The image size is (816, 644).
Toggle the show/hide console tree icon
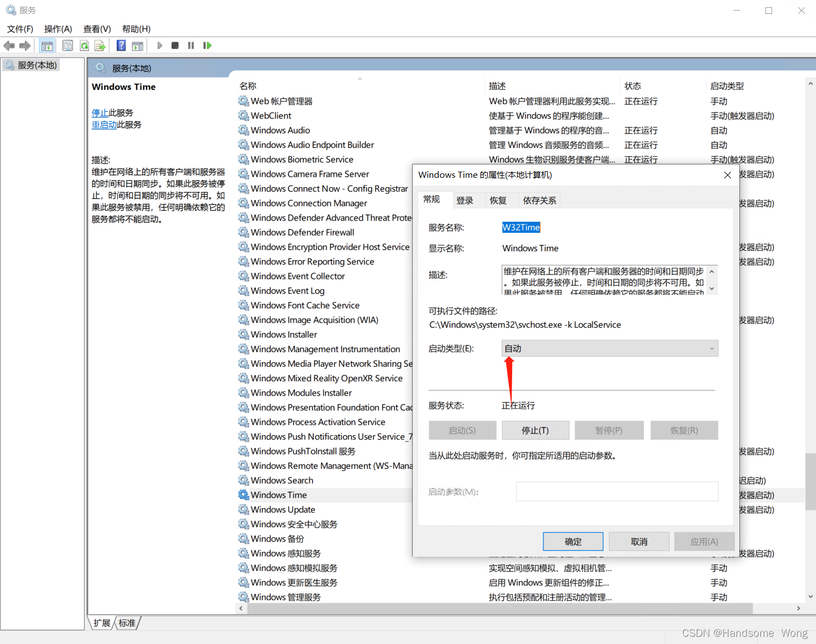pos(47,46)
